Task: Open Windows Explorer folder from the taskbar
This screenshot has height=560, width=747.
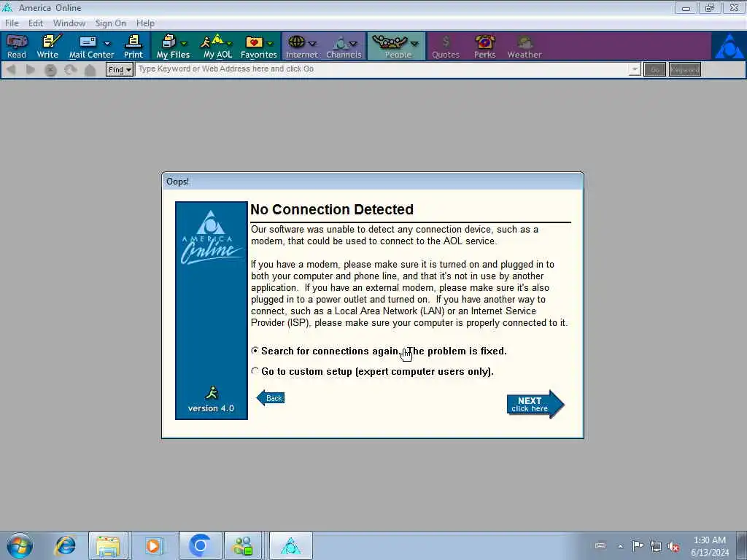Action: (108, 545)
